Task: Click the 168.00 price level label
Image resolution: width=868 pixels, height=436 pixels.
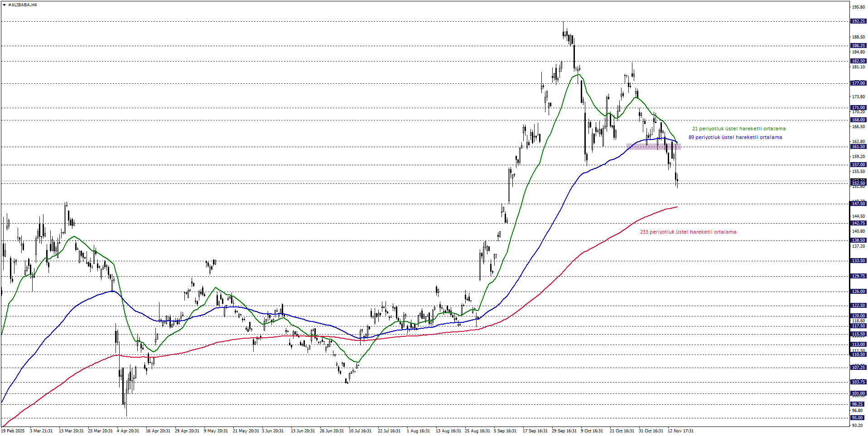Action: click(858, 120)
